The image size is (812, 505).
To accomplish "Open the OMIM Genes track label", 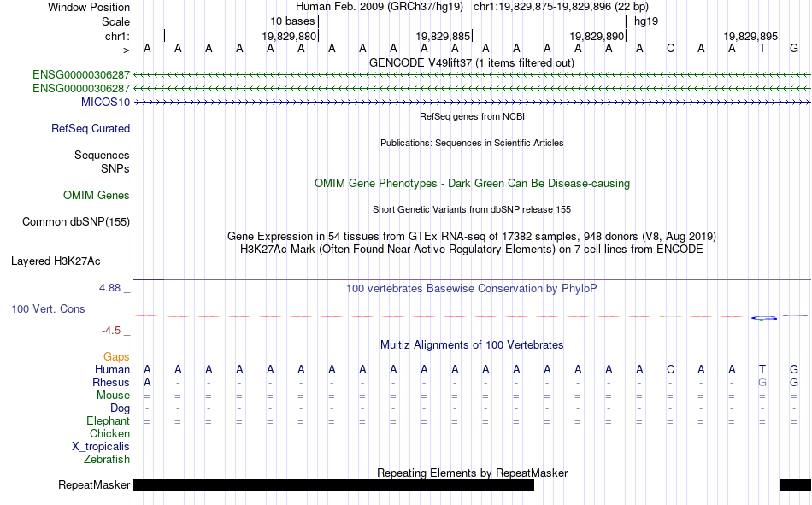I will [x=97, y=196].
